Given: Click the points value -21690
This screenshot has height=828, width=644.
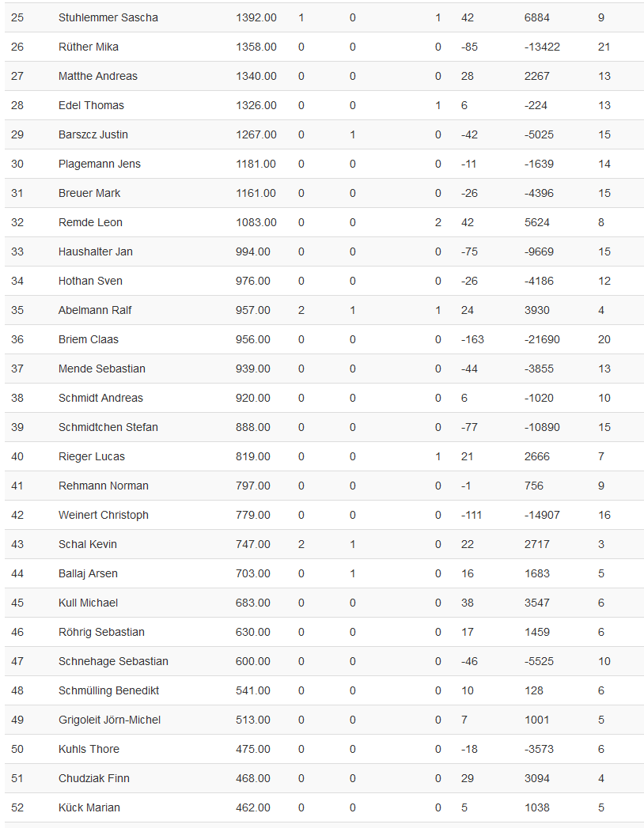Looking at the screenshot, I should [x=542, y=339].
